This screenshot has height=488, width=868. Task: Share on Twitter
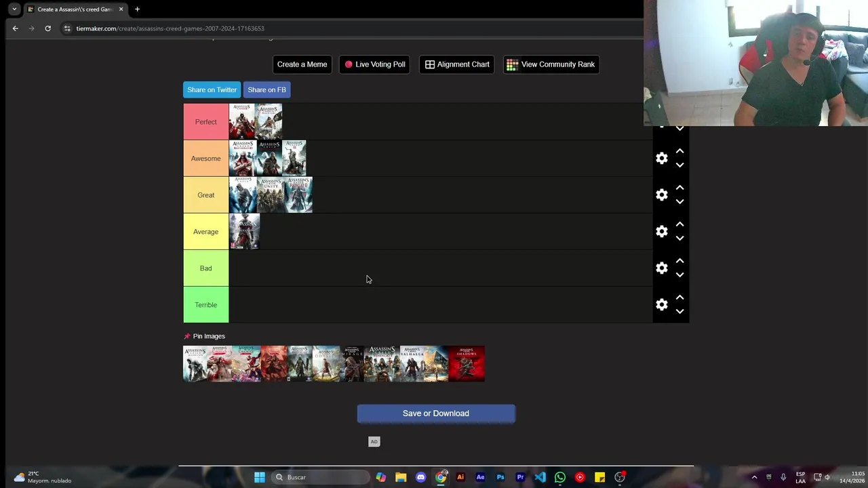(x=212, y=89)
